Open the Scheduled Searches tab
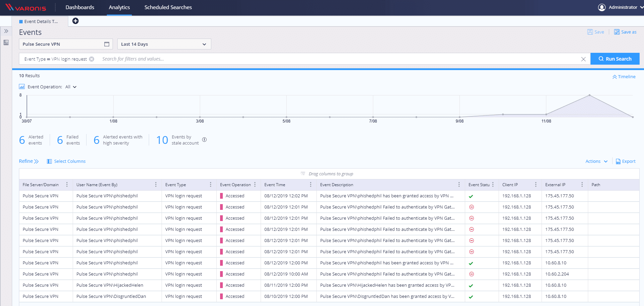The width and height of the screenshot is (644, 306). pos(168,7)
